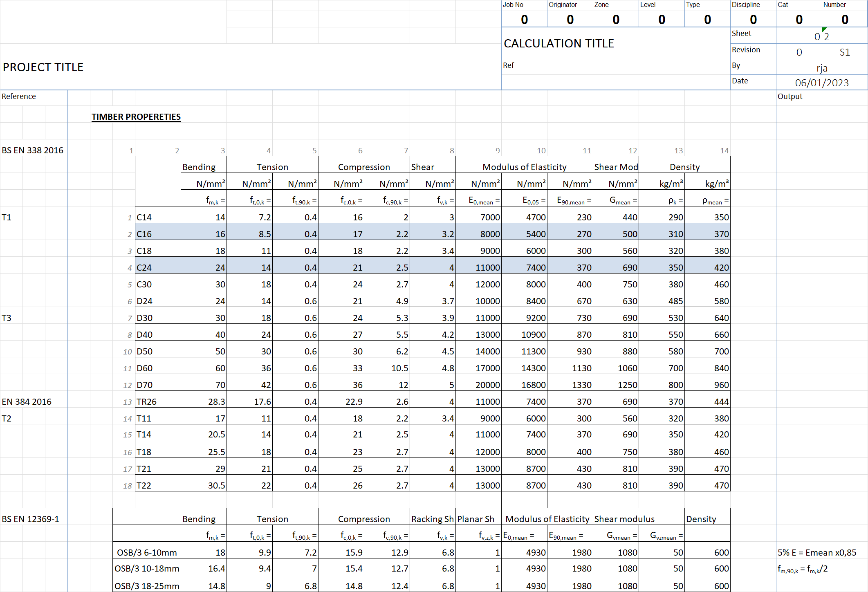Select the T3 reference label
The height and width of the screenshot is (592, 868).
(x=7, y=318)
